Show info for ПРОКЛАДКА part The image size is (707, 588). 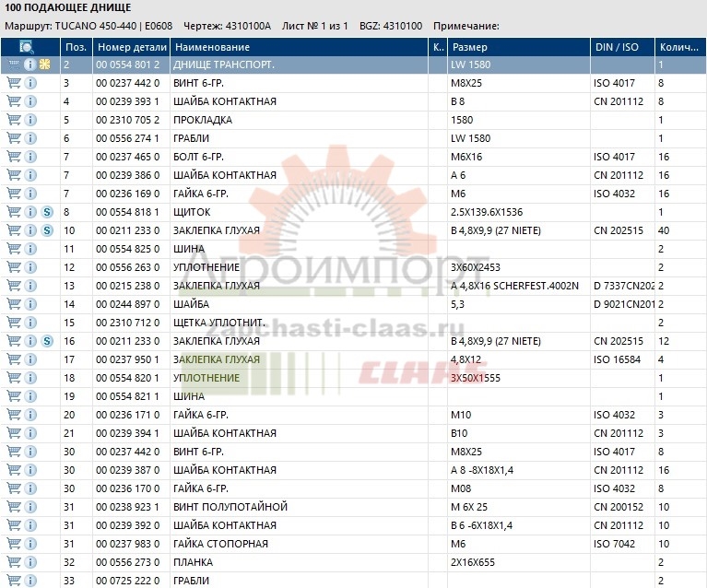[30, 120]
